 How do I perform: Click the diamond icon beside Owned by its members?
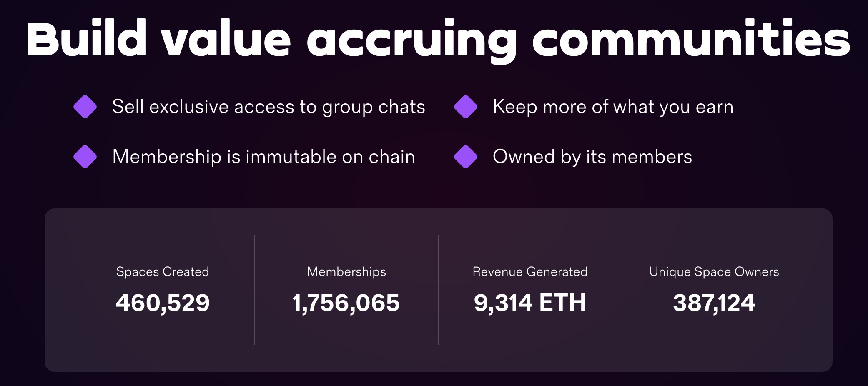click(466, 157)
